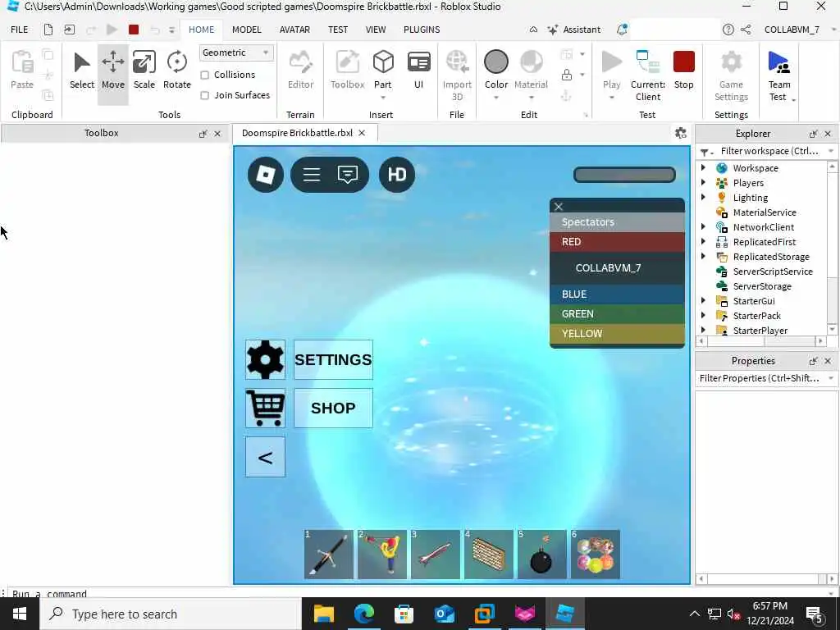Collapse the side menu with the < button
The image size is (840, 630).
[x=265, y=457]
